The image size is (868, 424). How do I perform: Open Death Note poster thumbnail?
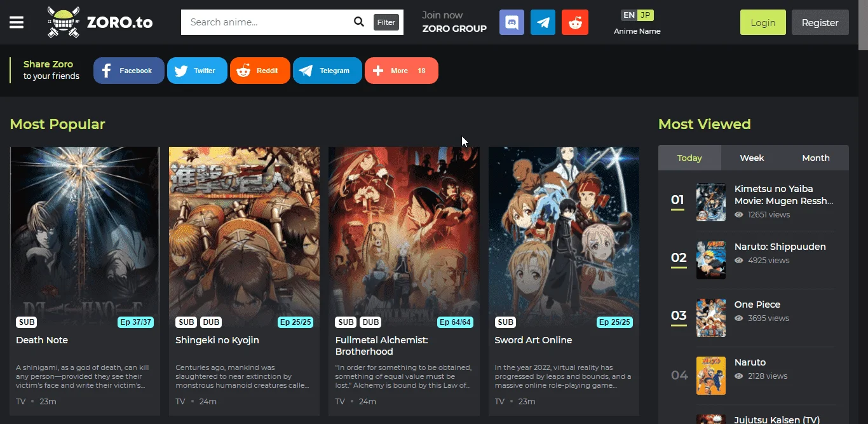tap(85, 239)
